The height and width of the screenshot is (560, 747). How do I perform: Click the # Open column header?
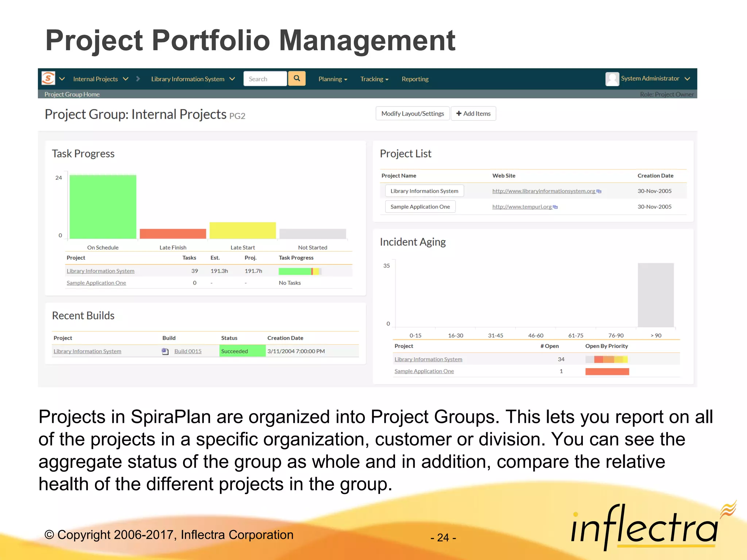tap(549, 346)
